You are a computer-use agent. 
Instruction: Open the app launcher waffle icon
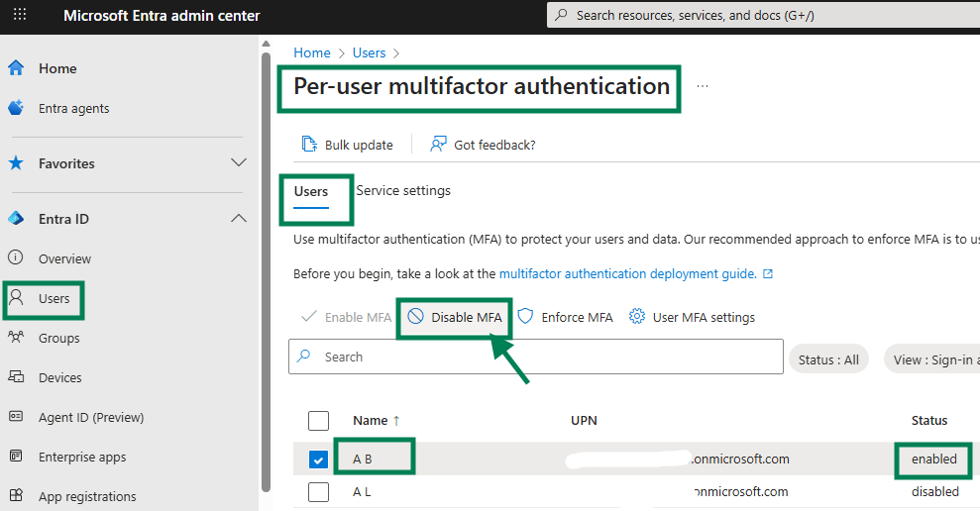(20, 15)
